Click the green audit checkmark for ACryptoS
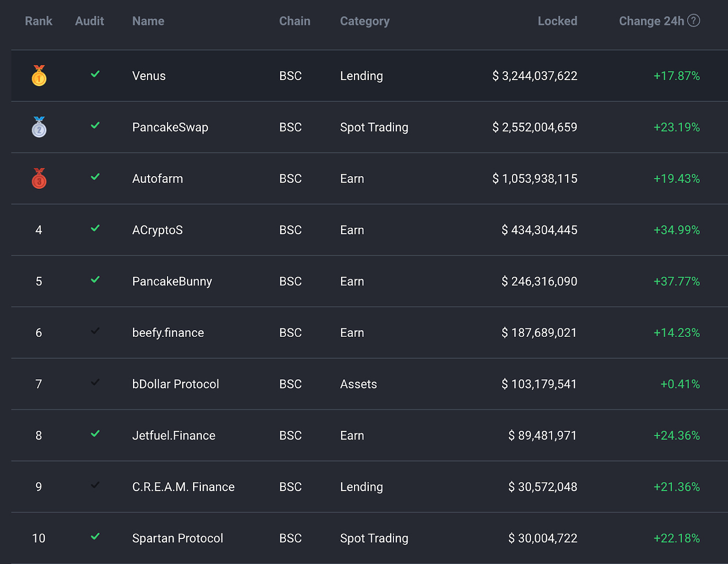This screenshot has height=564, width=728. [95, 228]
